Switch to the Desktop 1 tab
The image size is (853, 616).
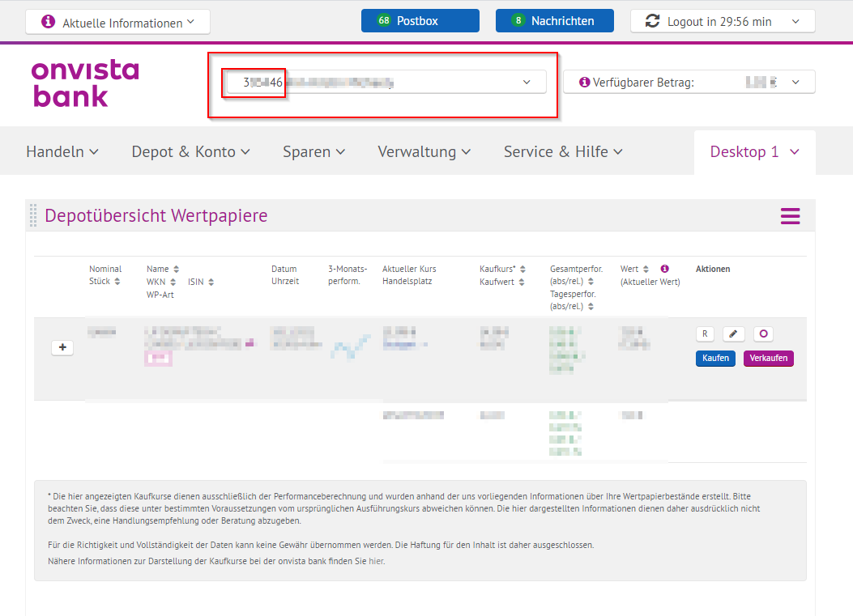point(754,151)
